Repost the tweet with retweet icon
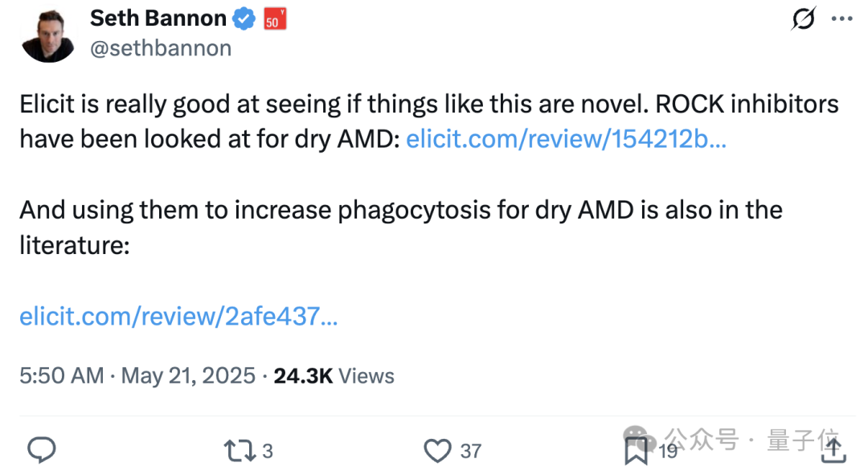The width and height of the screenshot is (868, 475). click(240, 451)
